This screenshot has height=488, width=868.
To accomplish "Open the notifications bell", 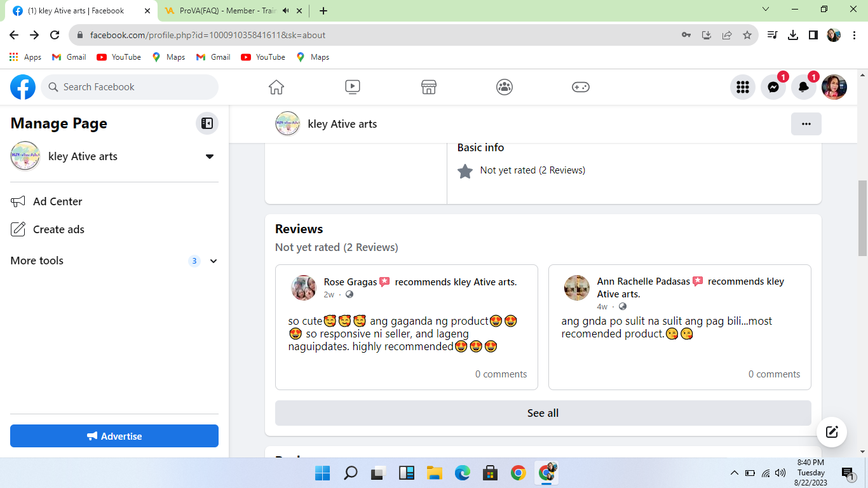I will (x=804, y=87).
